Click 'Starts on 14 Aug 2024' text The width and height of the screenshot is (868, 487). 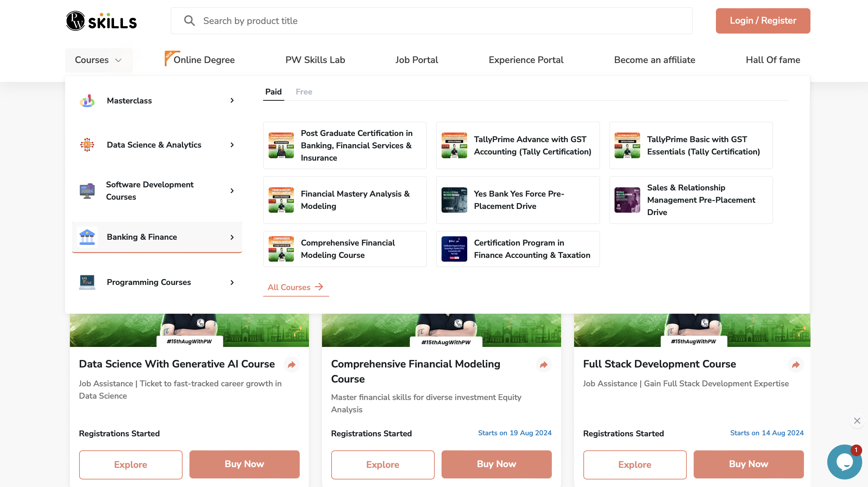tap(767, 433)
